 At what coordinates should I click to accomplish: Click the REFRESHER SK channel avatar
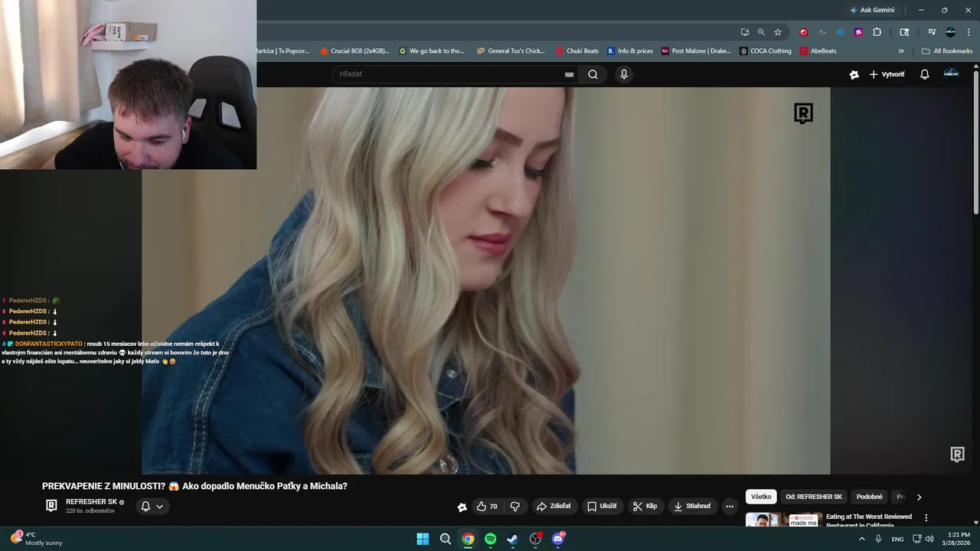[x=51, y=506]
